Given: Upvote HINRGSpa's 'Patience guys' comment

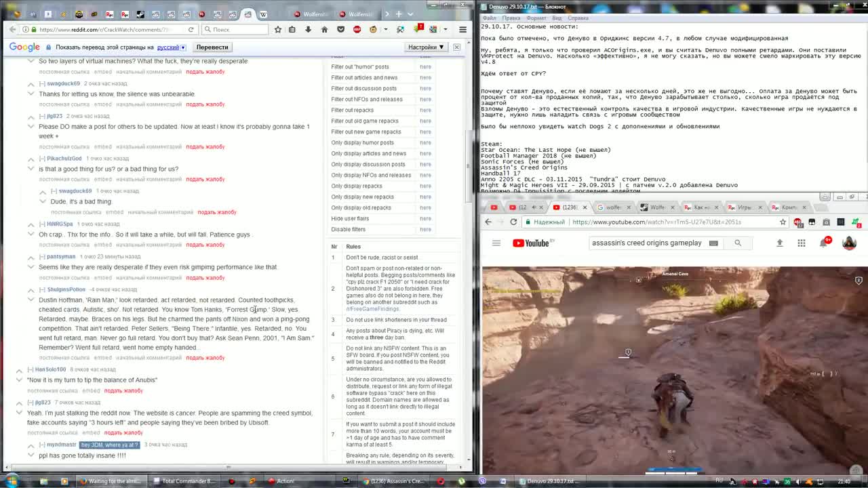Looking at the screenshot, I should pos(31,224).
